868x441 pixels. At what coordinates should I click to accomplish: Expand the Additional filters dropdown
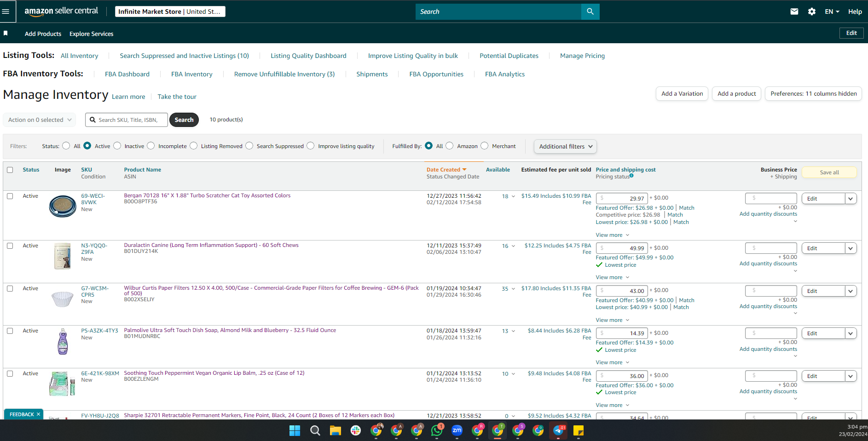(x=565, y=146)
